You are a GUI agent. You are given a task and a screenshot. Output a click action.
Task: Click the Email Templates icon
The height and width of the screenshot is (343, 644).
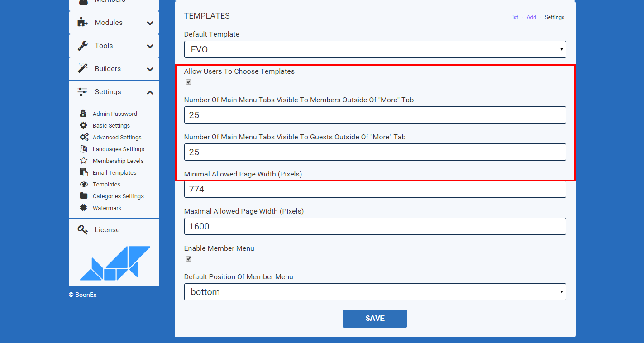(x=83, y=172)
